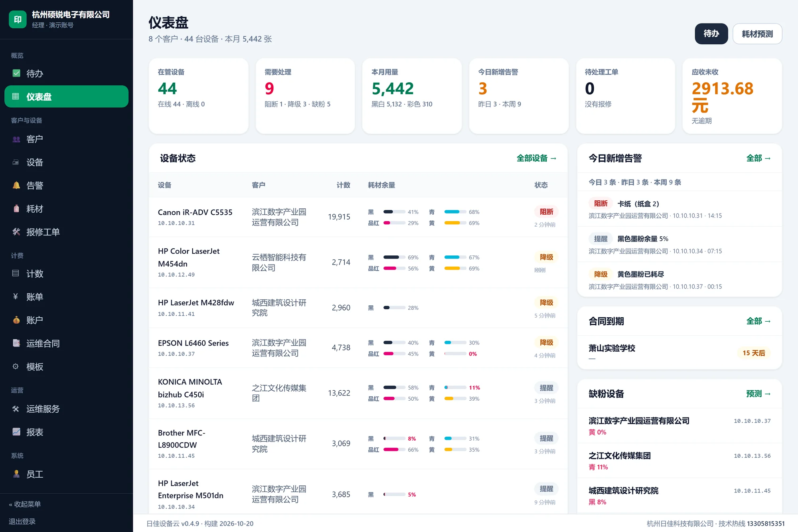Click the 运维合同 document icon
The width and height of the screenshot is (798, 532).
[16, 343]
